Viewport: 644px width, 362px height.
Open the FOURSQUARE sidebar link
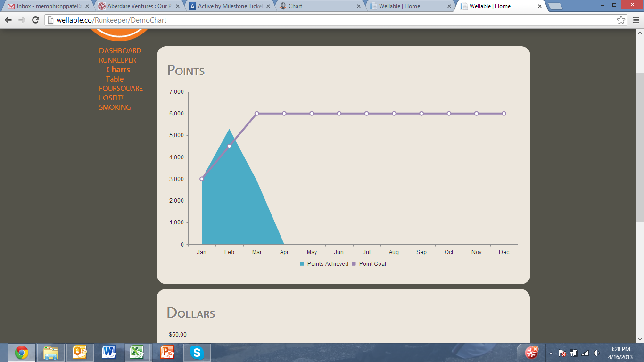[x=121, y=89]
